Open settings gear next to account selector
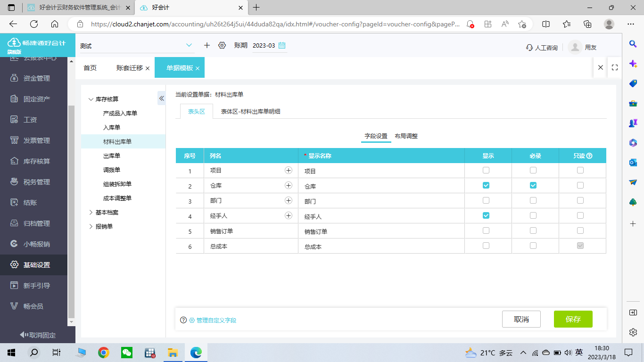 coord(221,45)
